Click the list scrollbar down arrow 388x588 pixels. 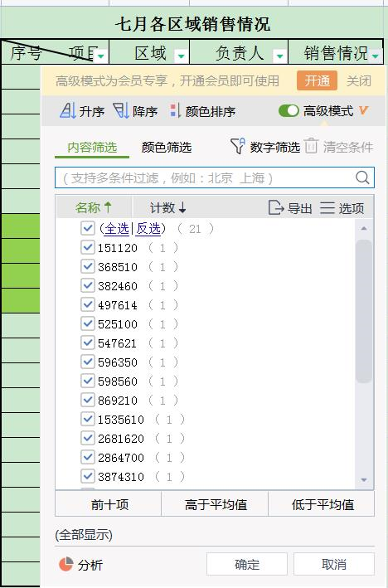(364, 479)
